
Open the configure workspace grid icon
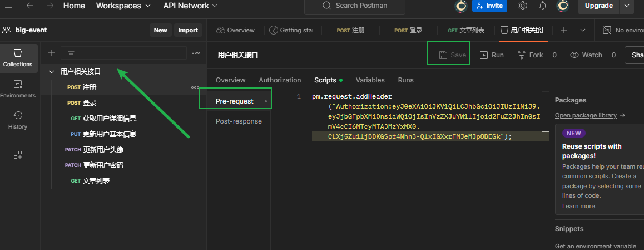click(x=18, y=155)
